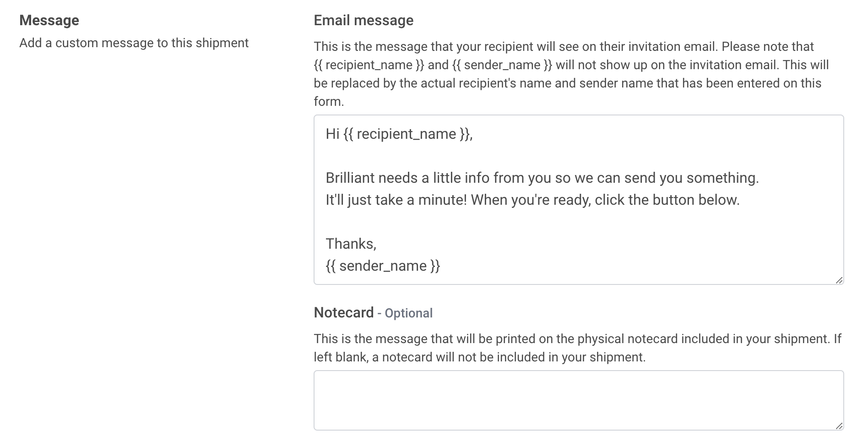Viewport: 868px width, 437px height.
Task: Place cursor on the "Thanks," line
Action: 351,244
